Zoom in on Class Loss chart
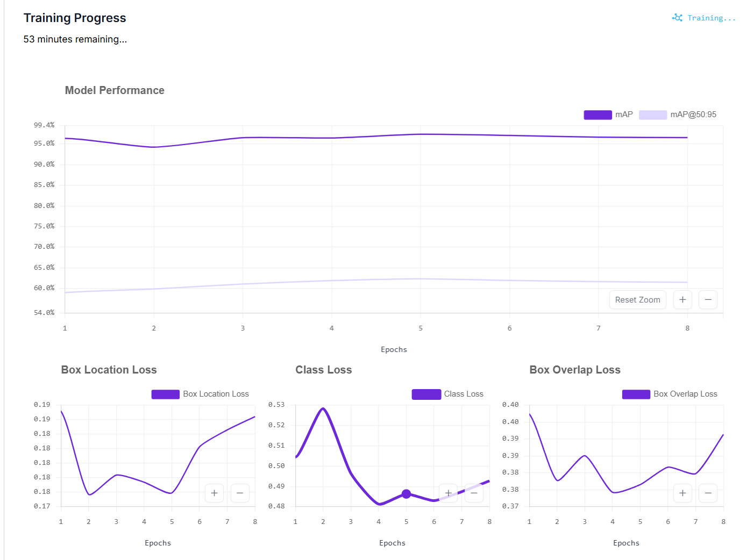 tap(449, 493)
